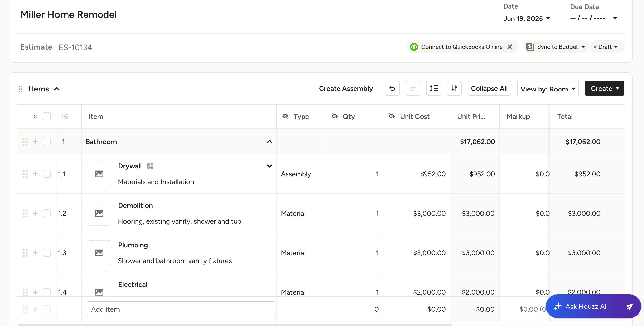644x326 pixels.
Task: Toggle visibility of the Qty column
Action: 335,116
